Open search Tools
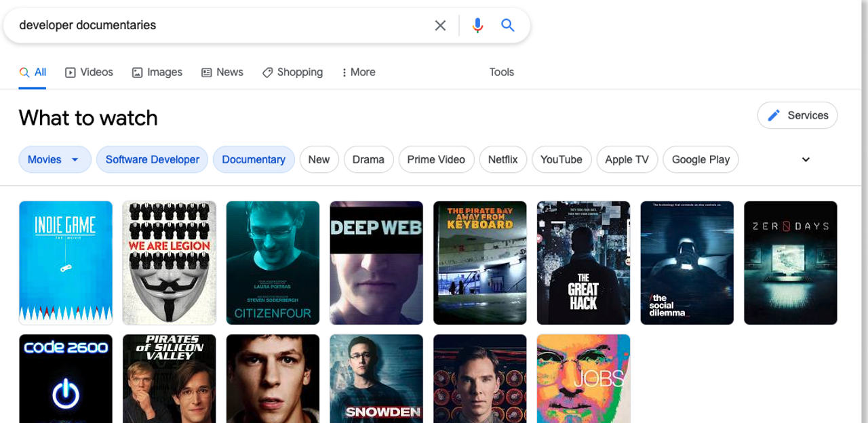This screenshot has height=423, width=868. (x=502, y=72)
